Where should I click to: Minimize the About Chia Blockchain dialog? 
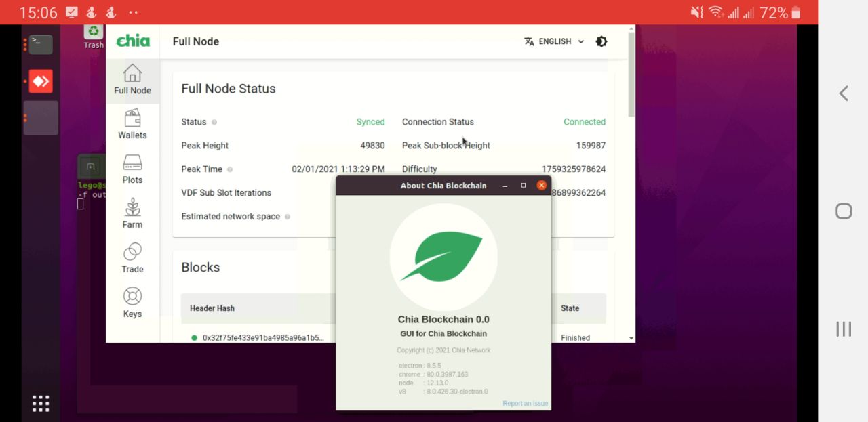pos(505,186)
